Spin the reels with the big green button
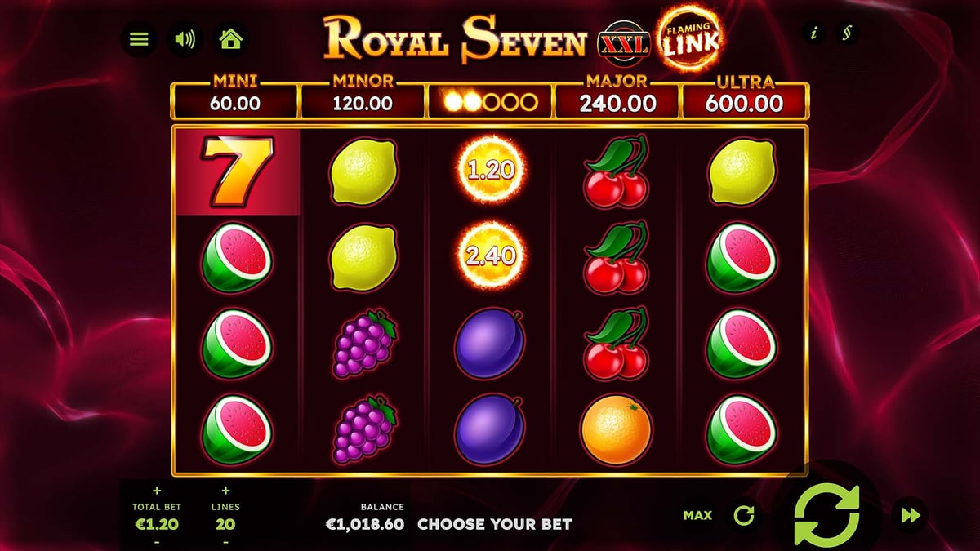Image resolution: width=980 pixels, height=551 pixels. tap(826, 515)
